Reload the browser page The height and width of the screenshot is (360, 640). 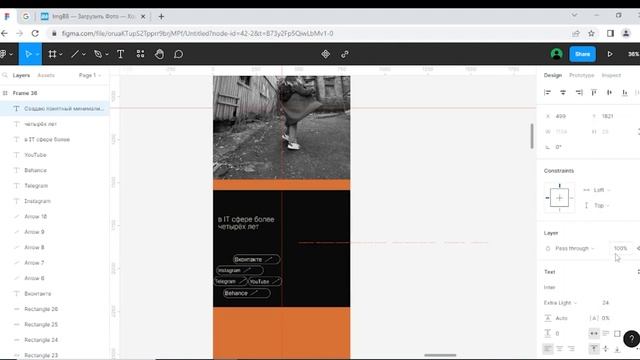coord(35,33)
